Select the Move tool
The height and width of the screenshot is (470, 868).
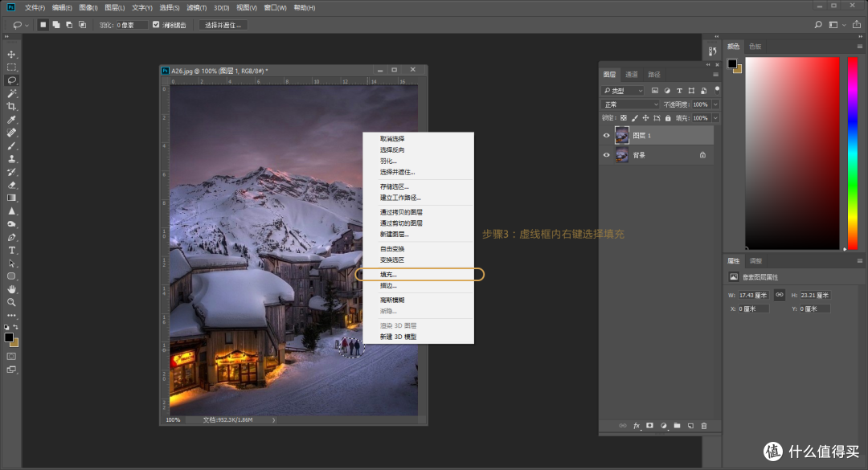coord(11,55)
